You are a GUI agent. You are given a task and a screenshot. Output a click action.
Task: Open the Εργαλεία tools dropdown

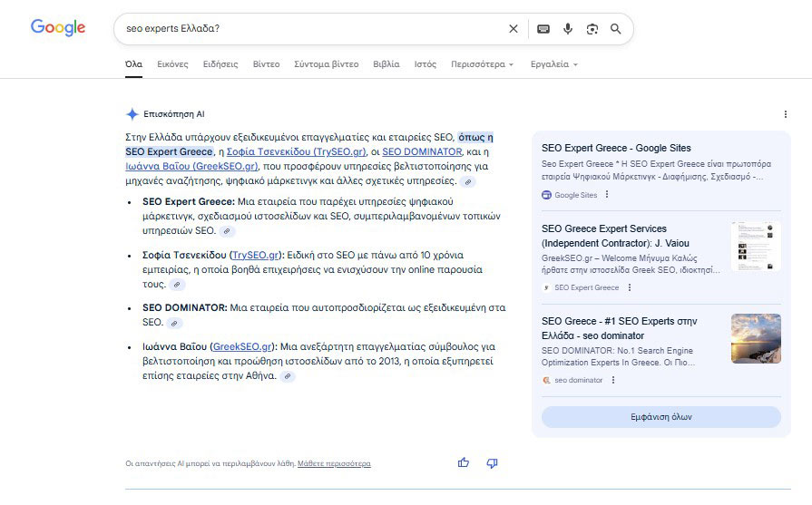553,64
